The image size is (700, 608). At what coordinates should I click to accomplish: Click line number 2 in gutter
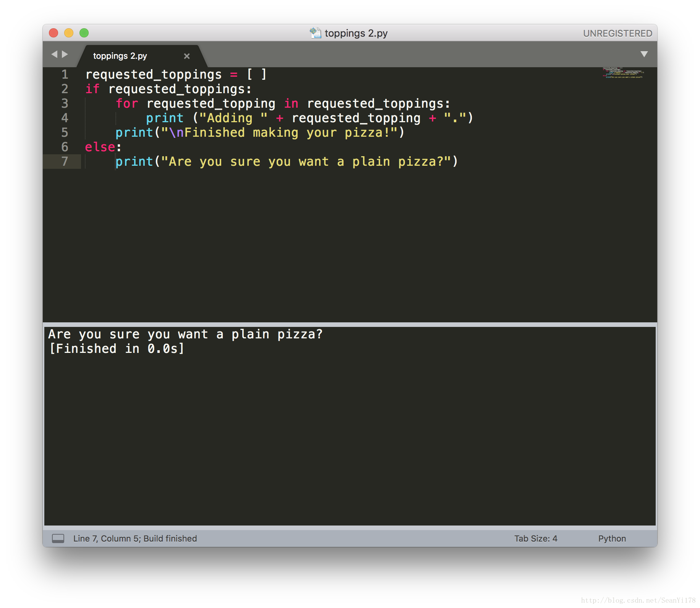pos(65,89)
